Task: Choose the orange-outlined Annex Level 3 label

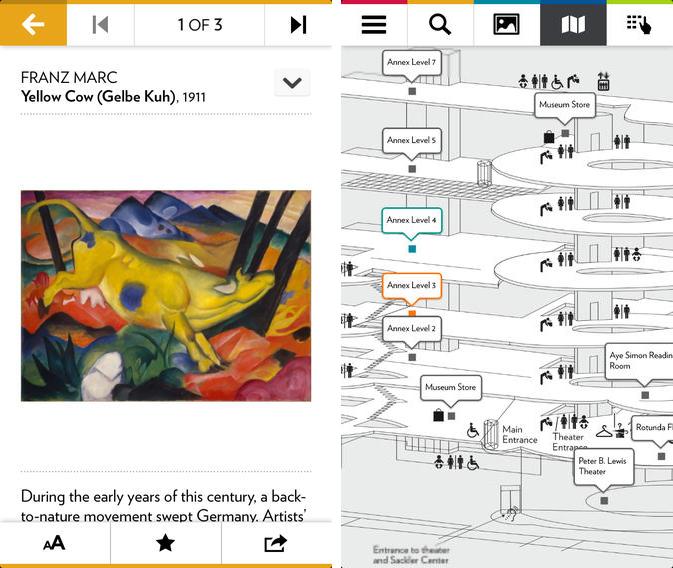Action: point(411,285)
